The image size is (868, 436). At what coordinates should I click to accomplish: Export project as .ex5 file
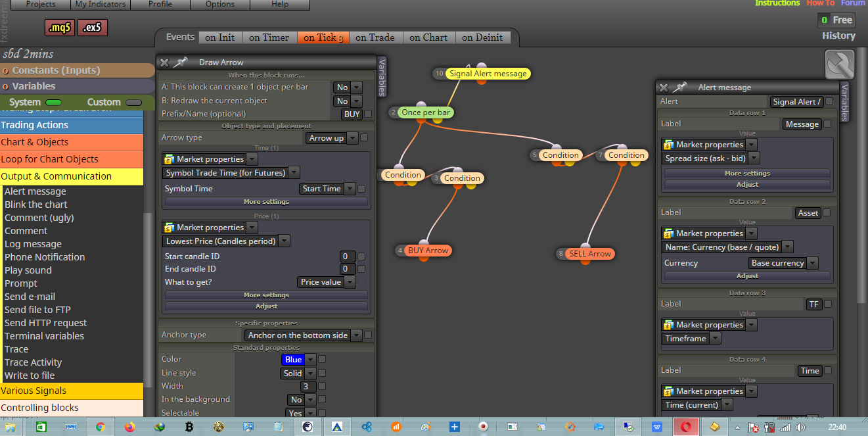coord(93,28)
